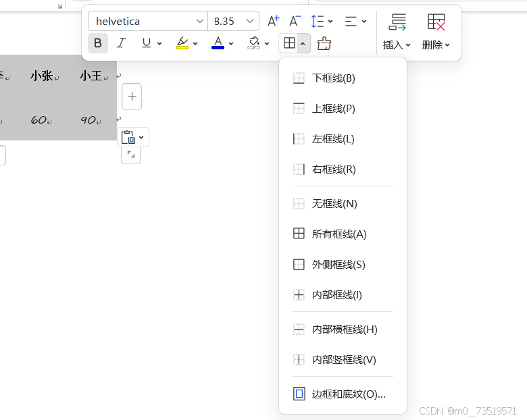The image size is (527, 420).
Task: Open the 删除 dropdown label
Action: (x=436, y=45)
